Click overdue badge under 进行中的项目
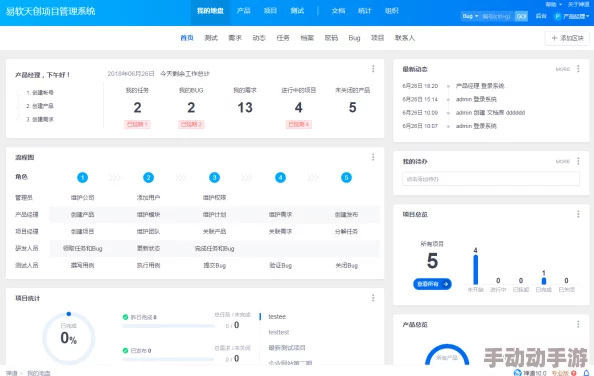 coord(299,124)
